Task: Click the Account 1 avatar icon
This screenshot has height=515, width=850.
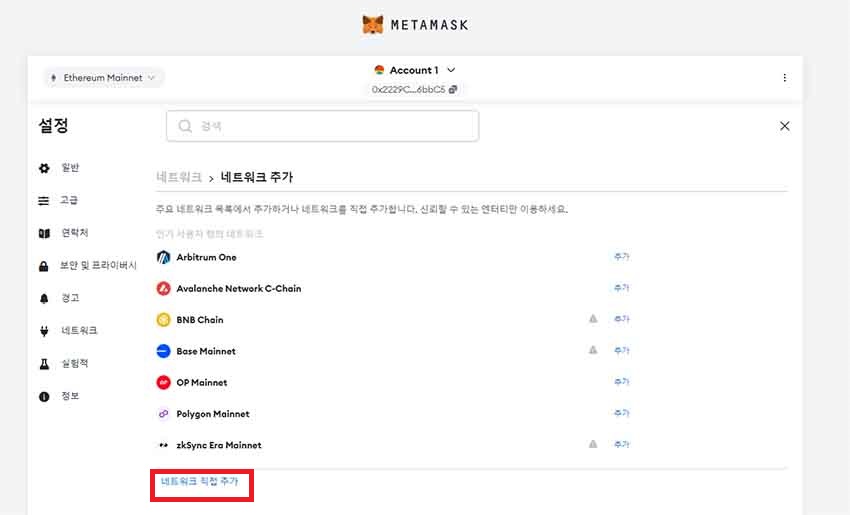Action: [x=379, y=70]
